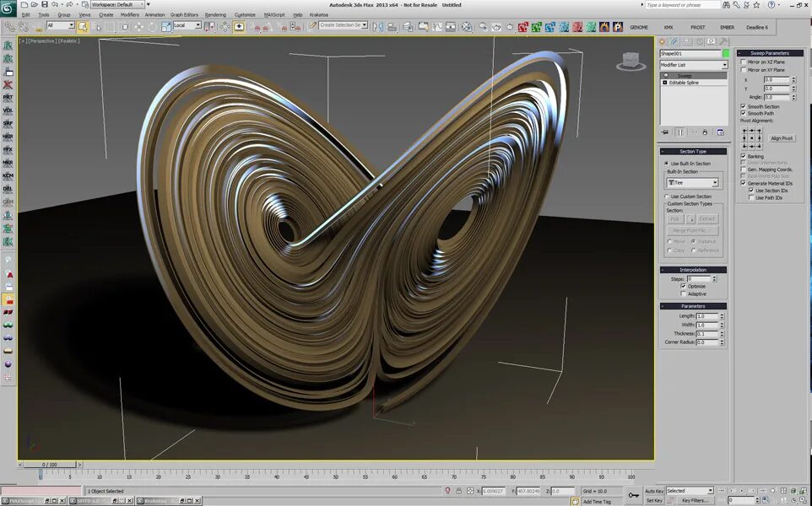Image resolution: width=812 pixels, height=506 pixels.
Task: Click the object color swatch beside Shape001
Action: click(x=726, y=53)
